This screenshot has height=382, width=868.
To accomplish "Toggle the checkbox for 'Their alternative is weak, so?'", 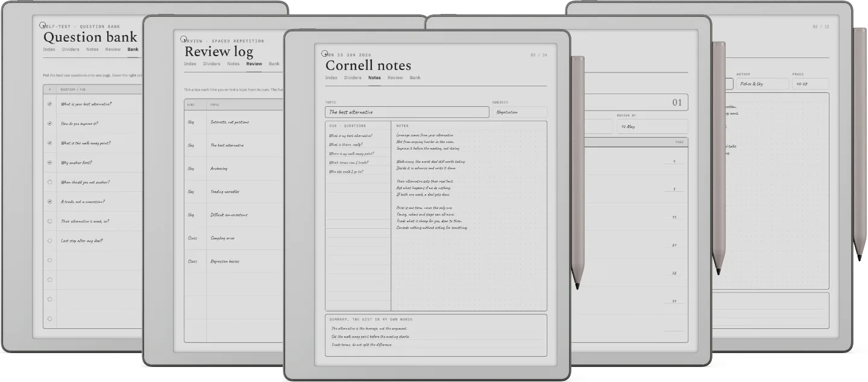I will click(49, 221).
